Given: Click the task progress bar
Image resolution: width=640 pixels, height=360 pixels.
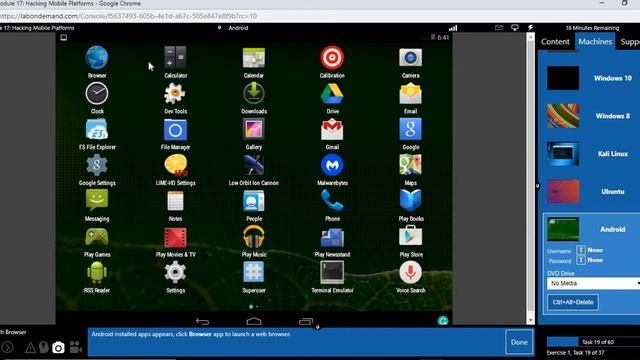Looking at the screenshot, I should pyautogui.click(x=593, y=342).
